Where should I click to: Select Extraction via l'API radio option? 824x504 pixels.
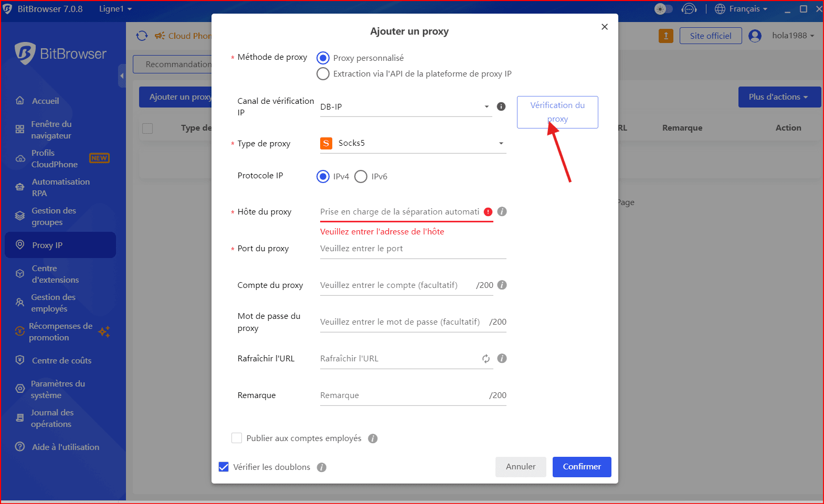click(x=323, y=74)
